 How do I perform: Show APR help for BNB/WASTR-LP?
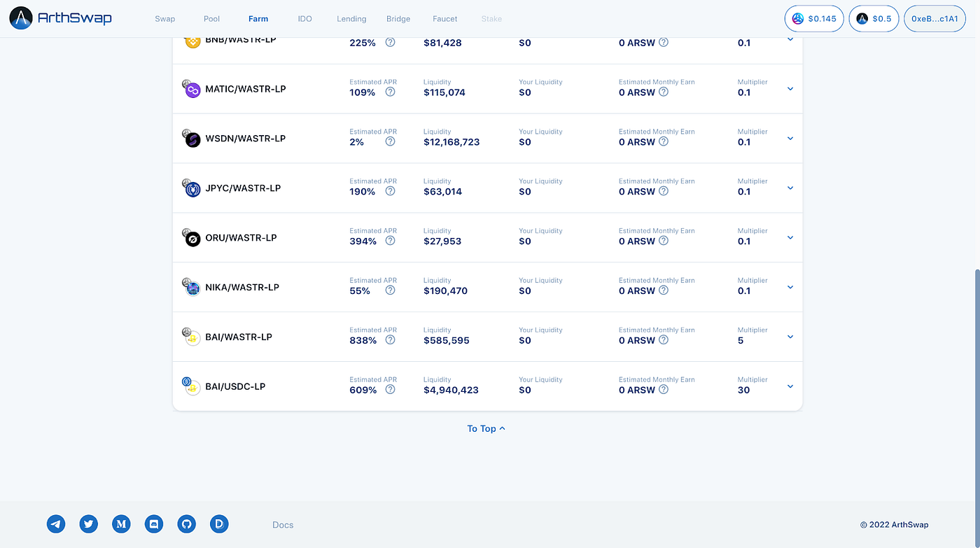point(391,42)
